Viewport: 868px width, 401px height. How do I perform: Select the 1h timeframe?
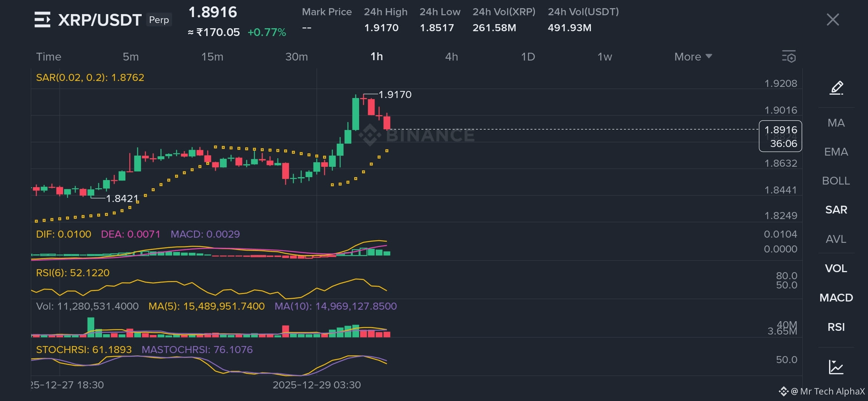[x=377, y=57]
